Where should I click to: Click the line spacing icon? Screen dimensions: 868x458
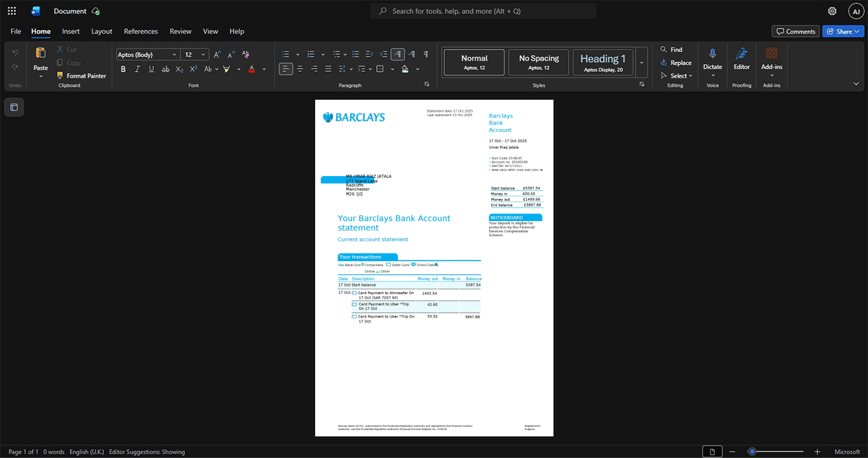coord(342,69)
